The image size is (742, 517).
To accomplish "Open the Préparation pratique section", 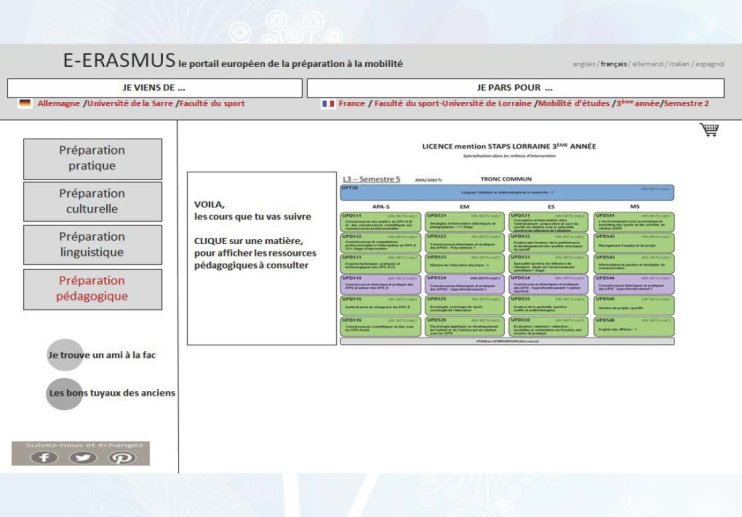I will [92, 158].
